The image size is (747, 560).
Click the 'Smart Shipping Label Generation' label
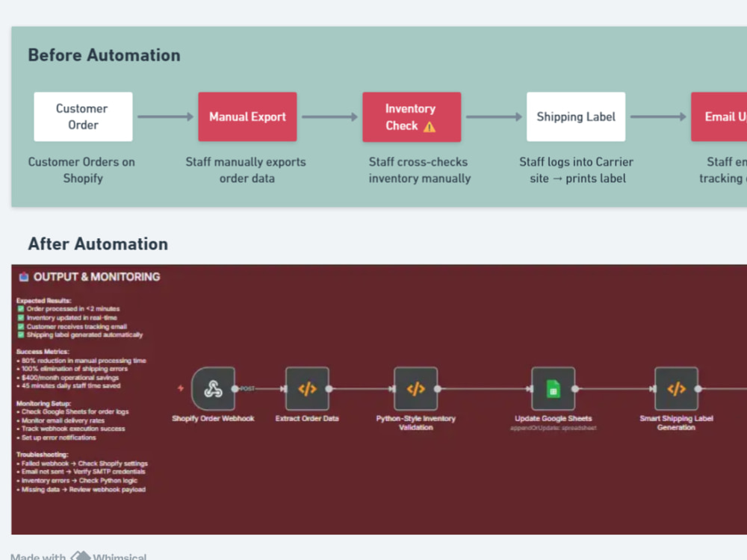pyautogui.click(x=677, y=423)
